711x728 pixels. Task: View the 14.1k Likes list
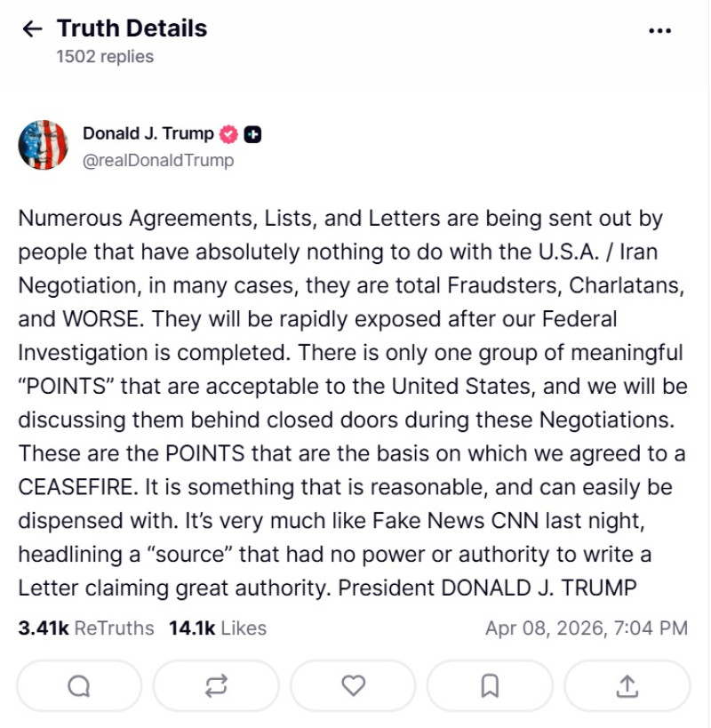point(218,628)
